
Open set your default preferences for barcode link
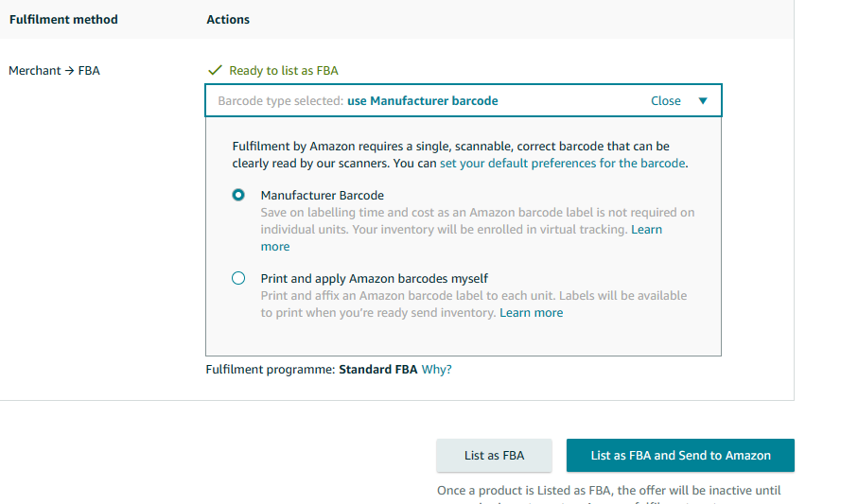coord(563,163)
